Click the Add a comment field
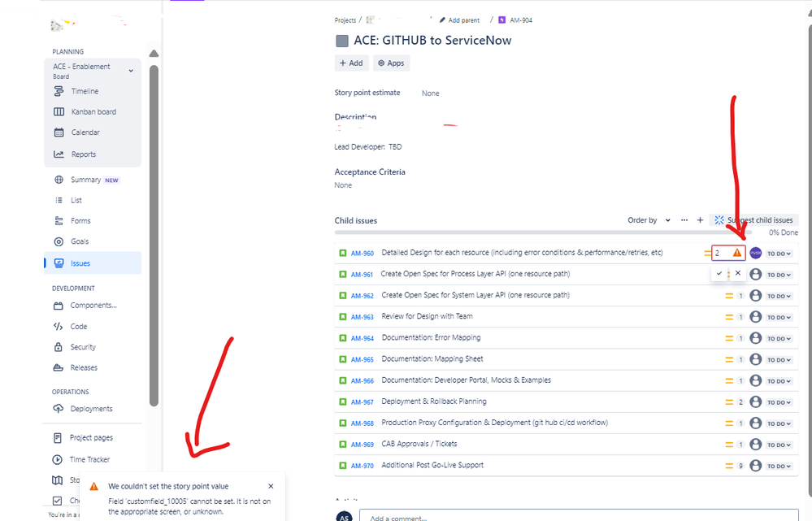Screen dimensions: 812x521 (x=579, y=515)
